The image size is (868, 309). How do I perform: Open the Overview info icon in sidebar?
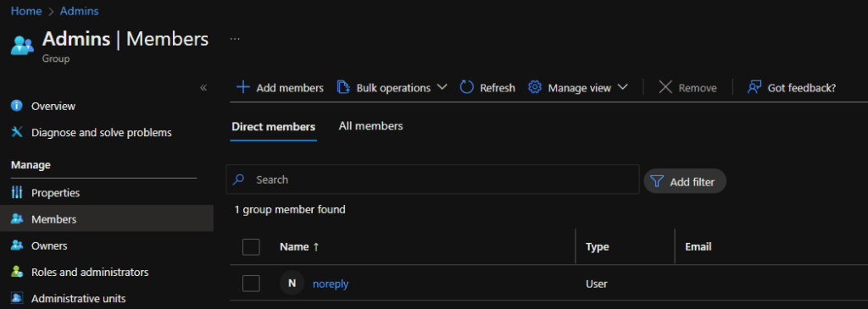pyautogui.click(x=17, y=106)
